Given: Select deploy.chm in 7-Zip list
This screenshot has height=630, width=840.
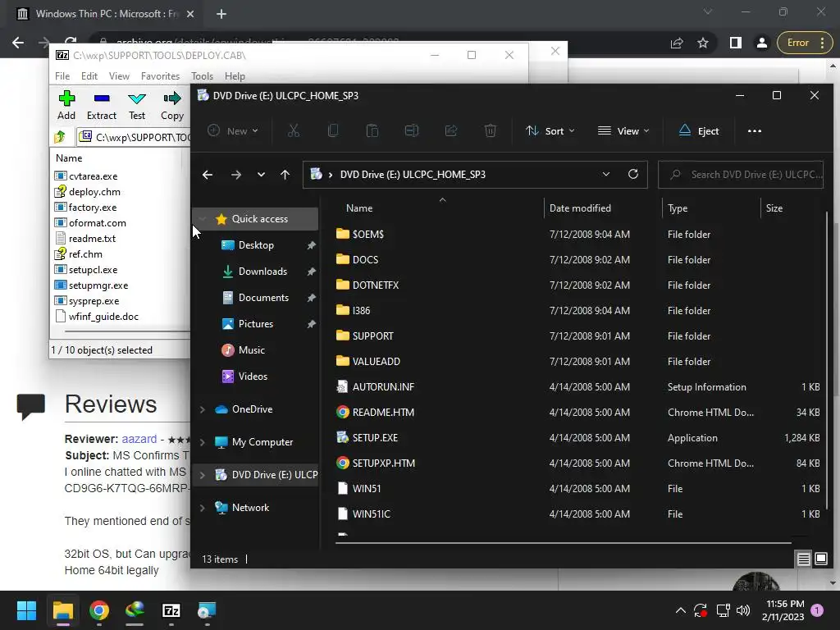Looking at the screenshot, I should point(94,192).
